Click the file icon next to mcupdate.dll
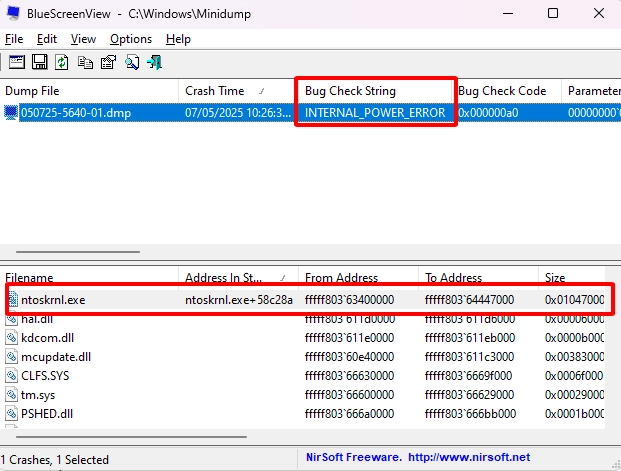Image resolution: width=621 pixels, height=471 pixels. coord(11,357)
